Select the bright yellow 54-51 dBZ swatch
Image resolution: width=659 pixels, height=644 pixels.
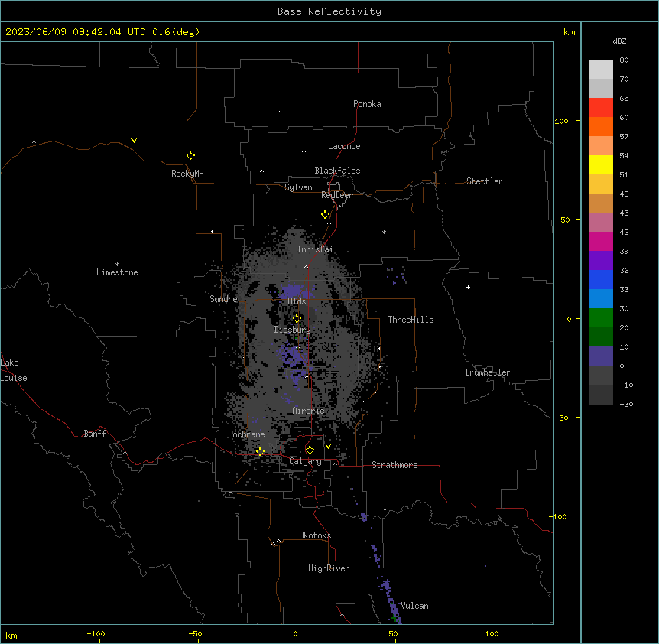coord(601,164)
